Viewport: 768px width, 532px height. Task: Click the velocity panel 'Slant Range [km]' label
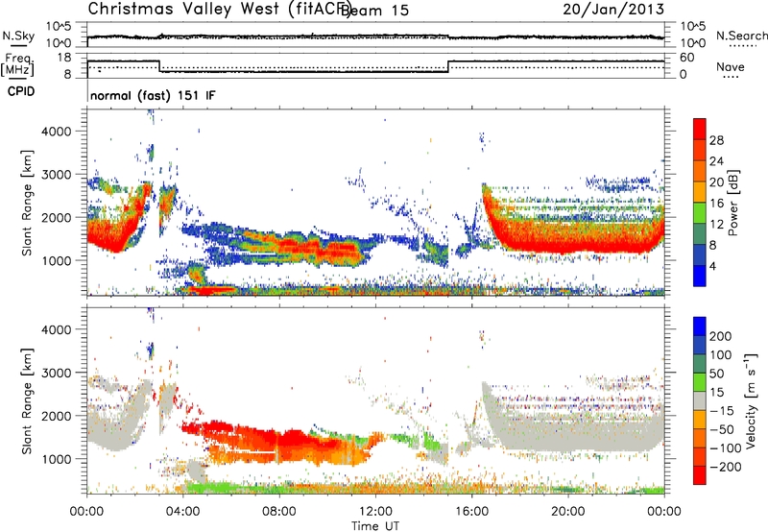tap(27, 400)
